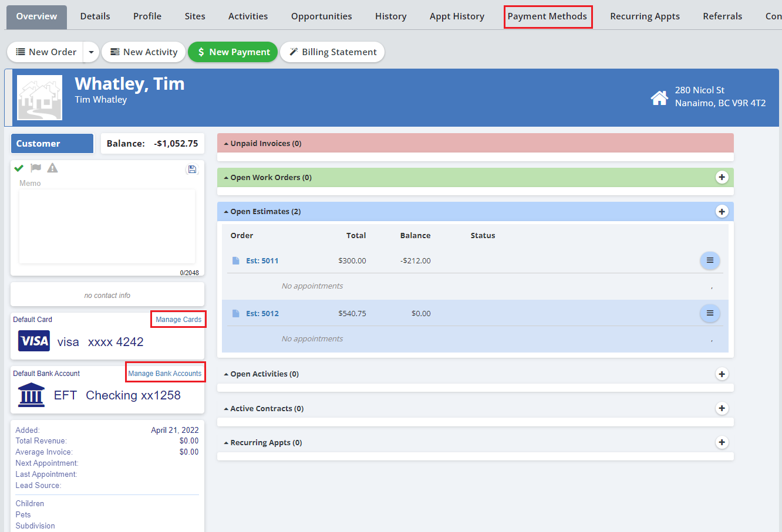Click the green New Payment button

[x=233, y=52]
